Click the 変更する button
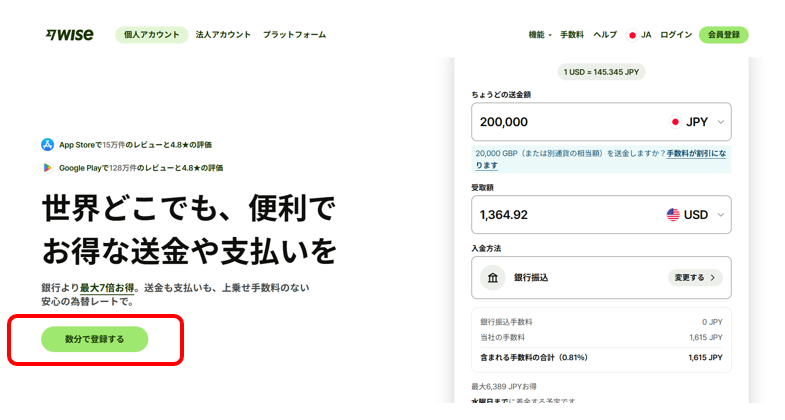The width and height of the screenshot is (785, 420). coord(695,277)
